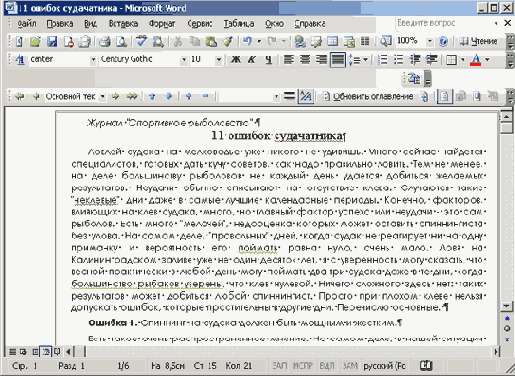Insert a bulleted list
Viewport: 515px width, 376px height.
click(x=399, y=60)
